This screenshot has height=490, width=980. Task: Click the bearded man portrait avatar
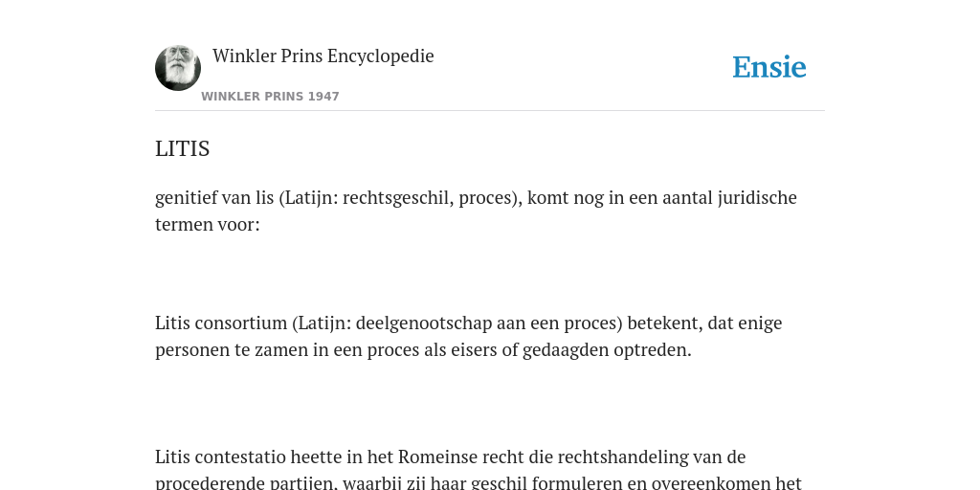[178, 68]
